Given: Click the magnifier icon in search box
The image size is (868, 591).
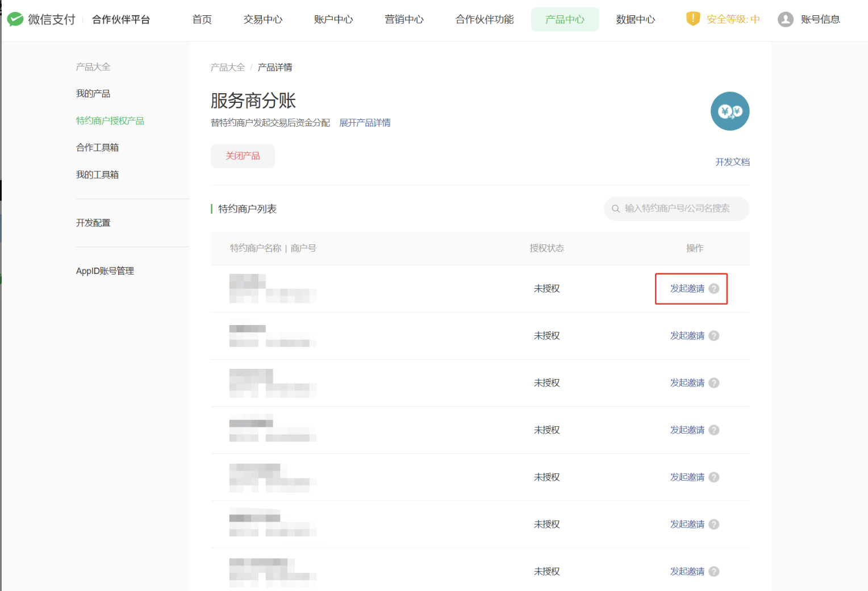Looking at the screenshot, I should 616,209.
